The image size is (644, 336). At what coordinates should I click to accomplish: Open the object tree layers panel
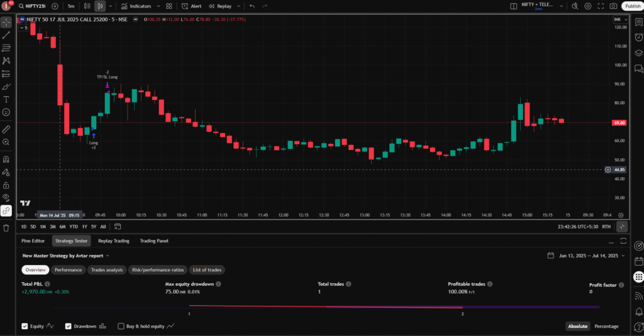[639, 53]
